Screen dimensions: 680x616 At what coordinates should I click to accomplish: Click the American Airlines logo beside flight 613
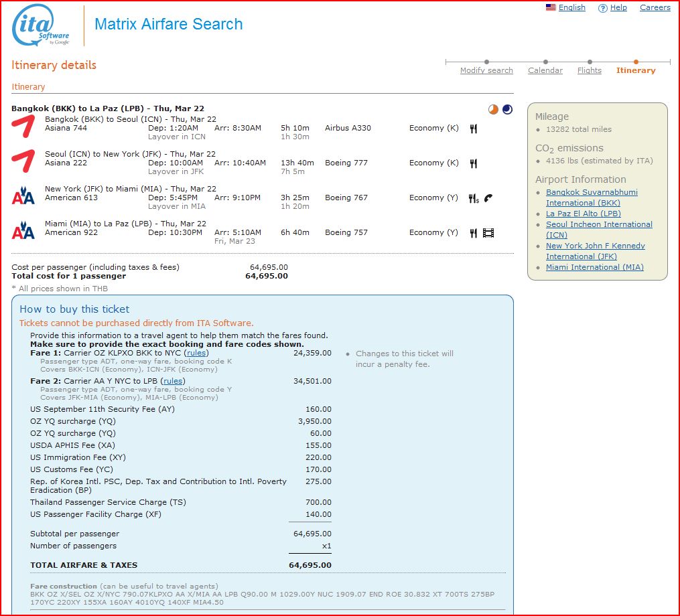point(23,196)
